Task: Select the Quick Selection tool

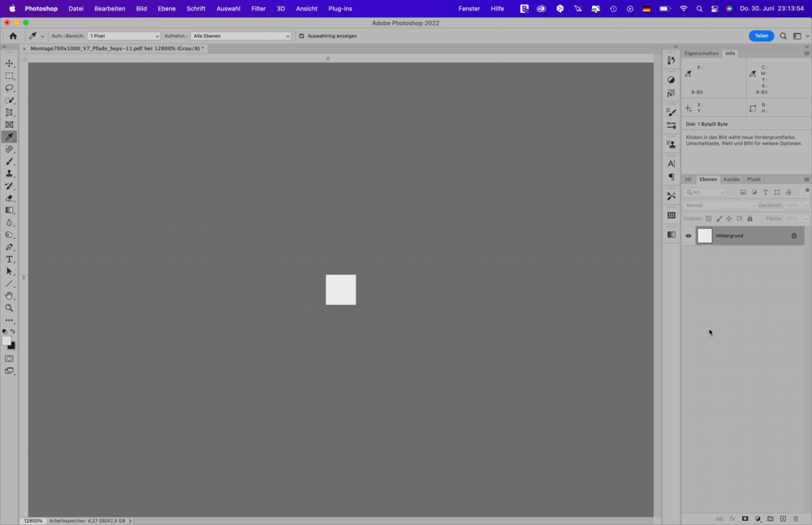Action: (9, 101)
